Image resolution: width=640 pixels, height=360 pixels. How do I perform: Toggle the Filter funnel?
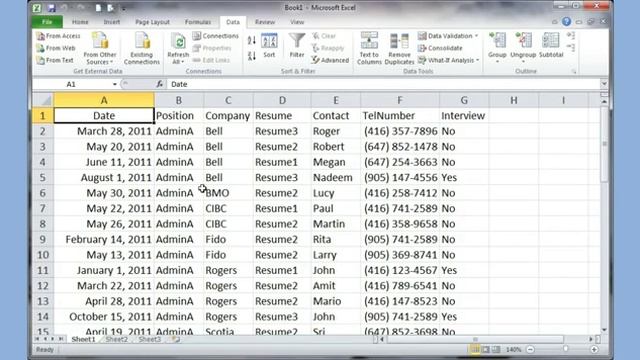tap(297, 45)
